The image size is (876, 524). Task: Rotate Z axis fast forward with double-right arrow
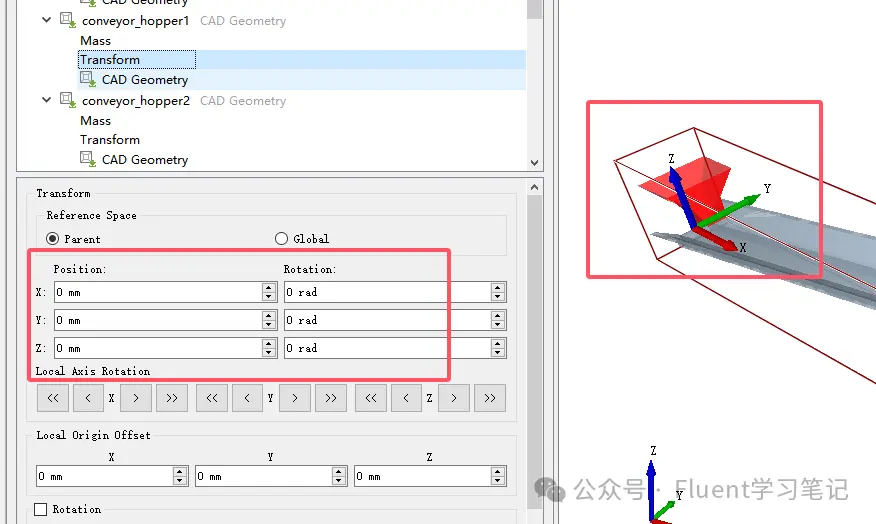(490, 398)
